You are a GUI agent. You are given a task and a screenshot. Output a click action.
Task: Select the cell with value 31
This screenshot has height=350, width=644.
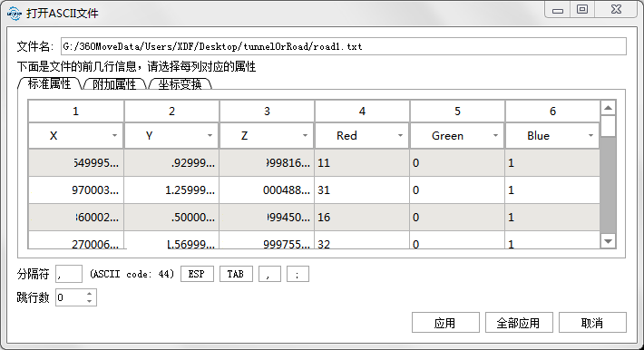point(362,190)
